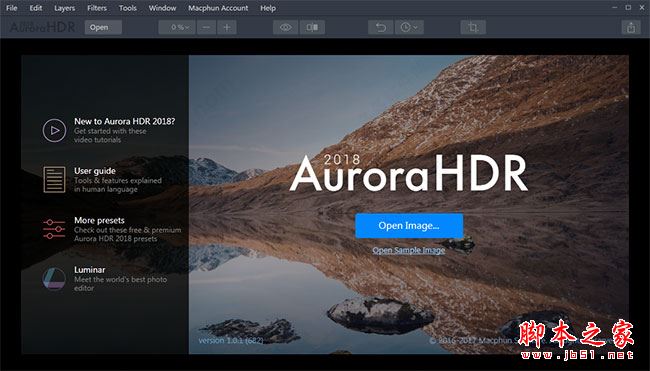
Task: Open the Tools menu
Action: (128, 8)
